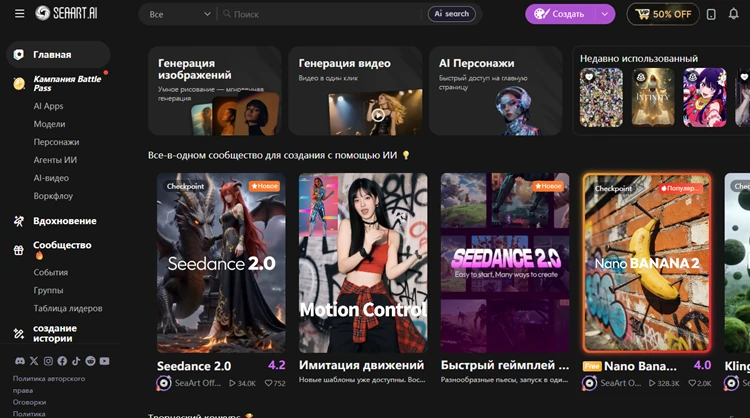
Task: Open the Все category dropdown
Action: [179, 14]
